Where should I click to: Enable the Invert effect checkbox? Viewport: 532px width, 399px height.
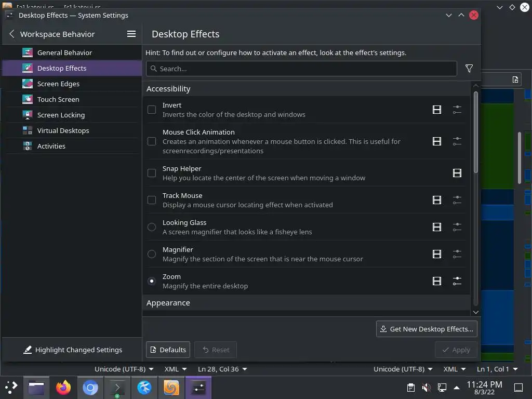pos(152,110)
